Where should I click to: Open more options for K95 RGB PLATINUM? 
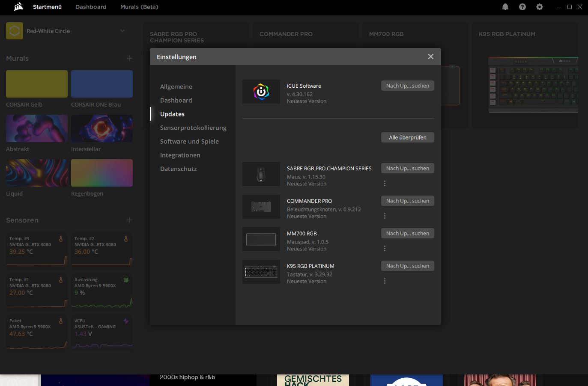pyautogui.click(x=385, y=281)
